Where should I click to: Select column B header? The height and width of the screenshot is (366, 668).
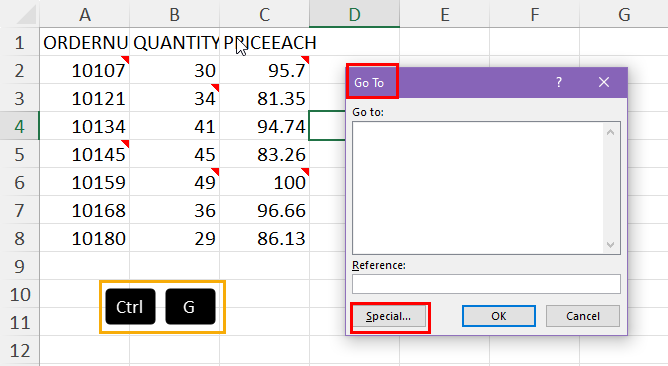(x=175, y=14)
